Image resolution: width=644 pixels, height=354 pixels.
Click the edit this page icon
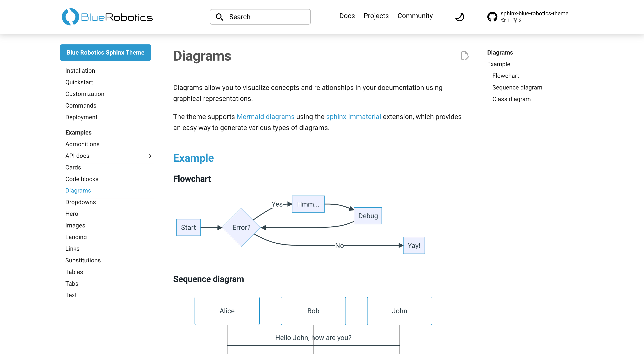[465, 56]
